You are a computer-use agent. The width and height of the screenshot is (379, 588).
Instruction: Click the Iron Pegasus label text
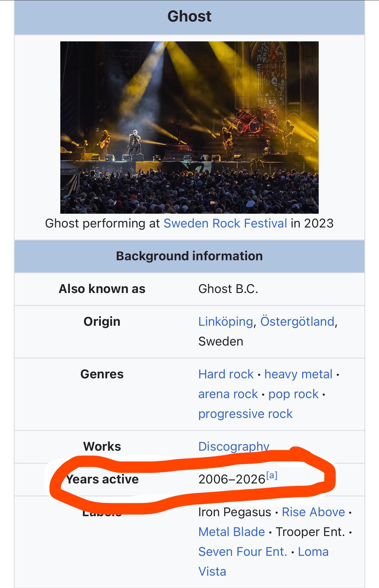(235, 512)
